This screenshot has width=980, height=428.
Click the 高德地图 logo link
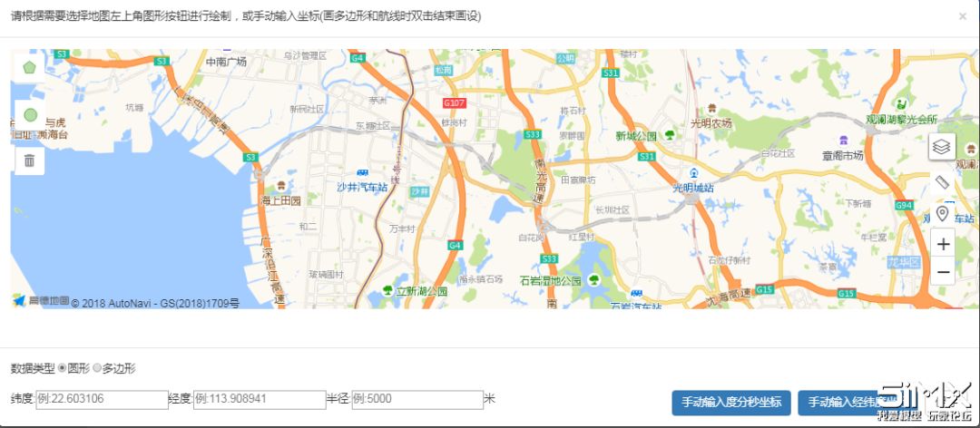coord(41,300)
